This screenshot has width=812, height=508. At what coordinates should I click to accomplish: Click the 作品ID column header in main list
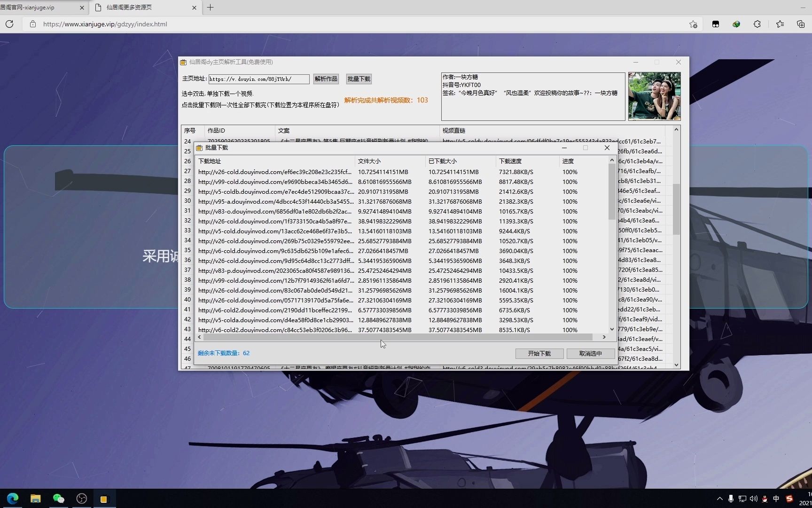point(240,130)
